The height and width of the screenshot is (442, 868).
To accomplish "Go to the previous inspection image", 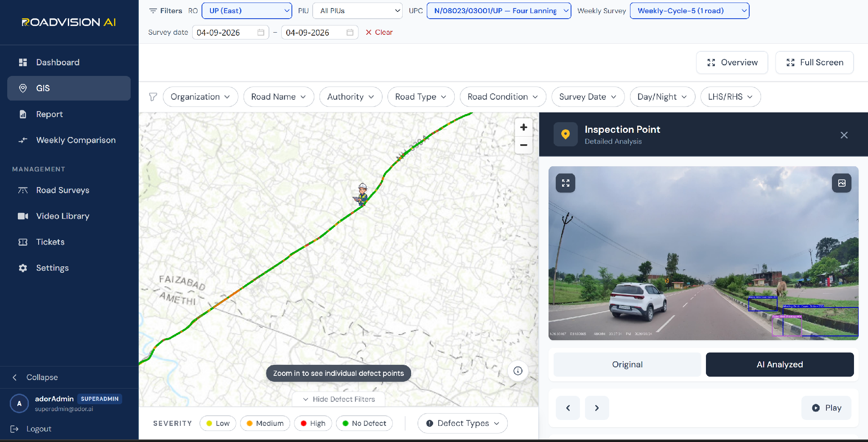I will click(568, 408).
